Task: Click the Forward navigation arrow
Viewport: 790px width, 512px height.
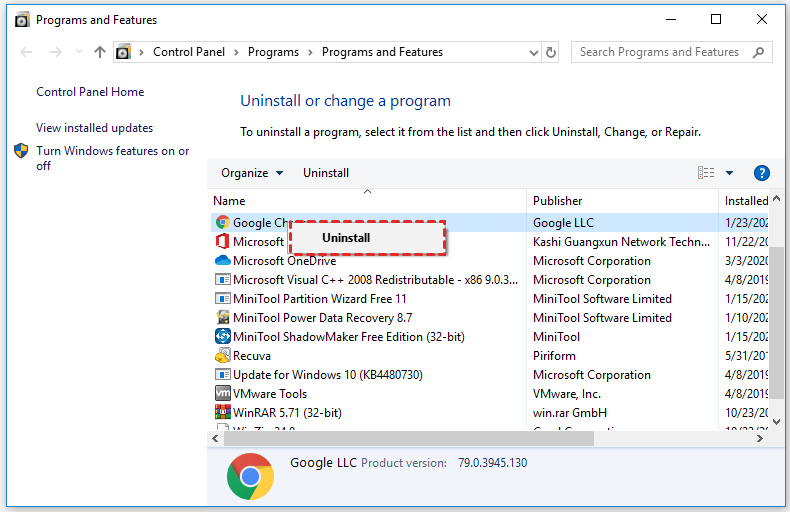Action: click(55, 52)
